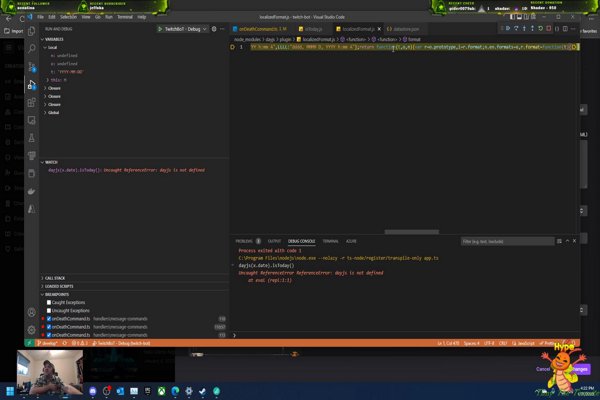Enable Uncaught Exceptions breakpoint
The height and width of the screenshot is (400, 600).
point(49,310)
